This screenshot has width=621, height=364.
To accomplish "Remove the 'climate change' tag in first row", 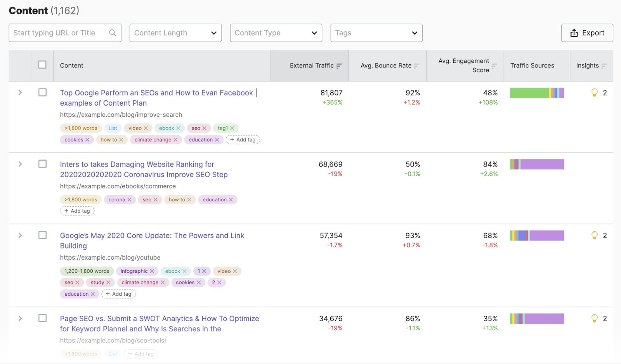I will coord(175,140).
